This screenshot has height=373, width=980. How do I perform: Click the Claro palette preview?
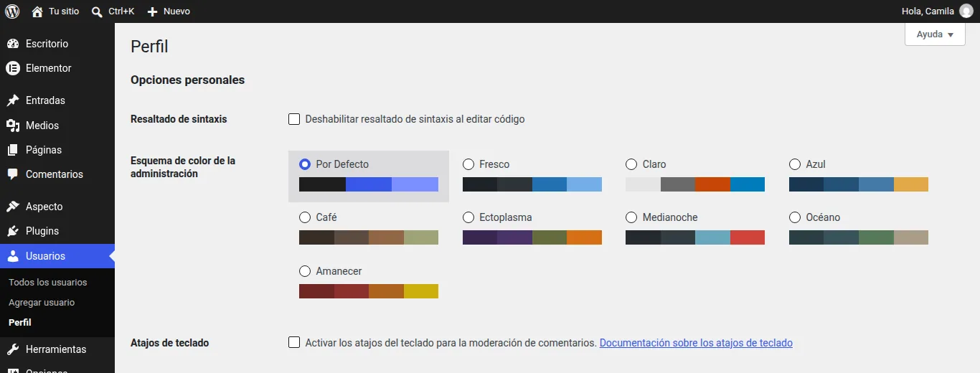click(695, 184)
